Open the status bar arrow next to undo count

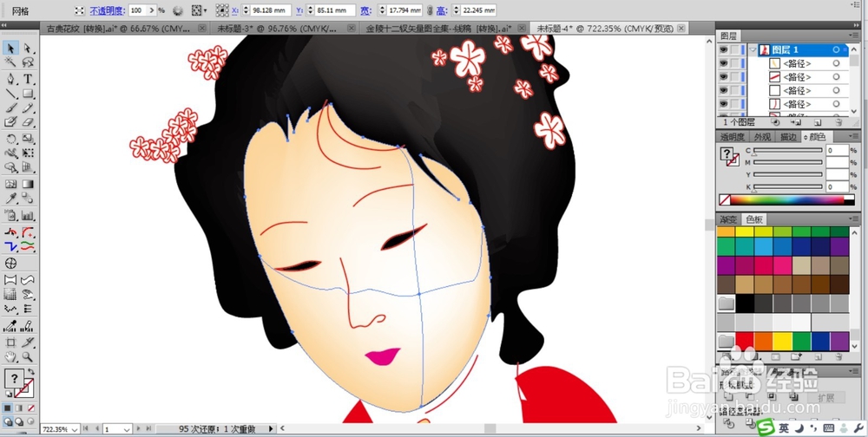click(271, 428)
